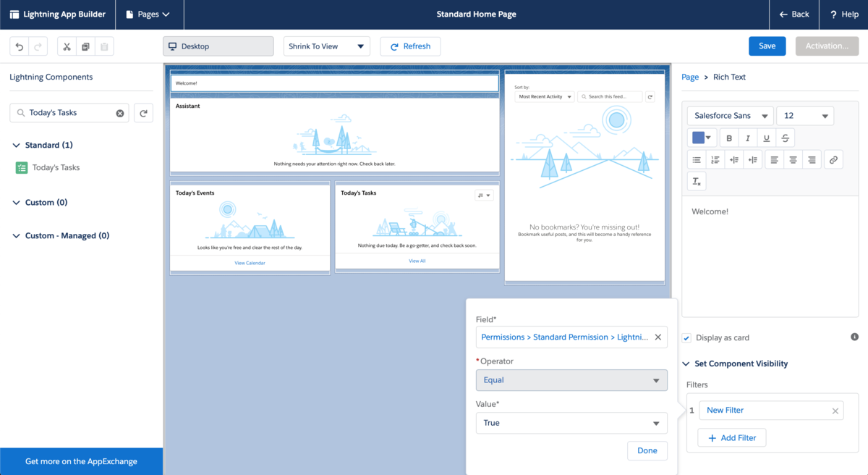This screenshot has height=475, width=868.
Task: Open the text color picker
Action: click(x=702, y=138)
